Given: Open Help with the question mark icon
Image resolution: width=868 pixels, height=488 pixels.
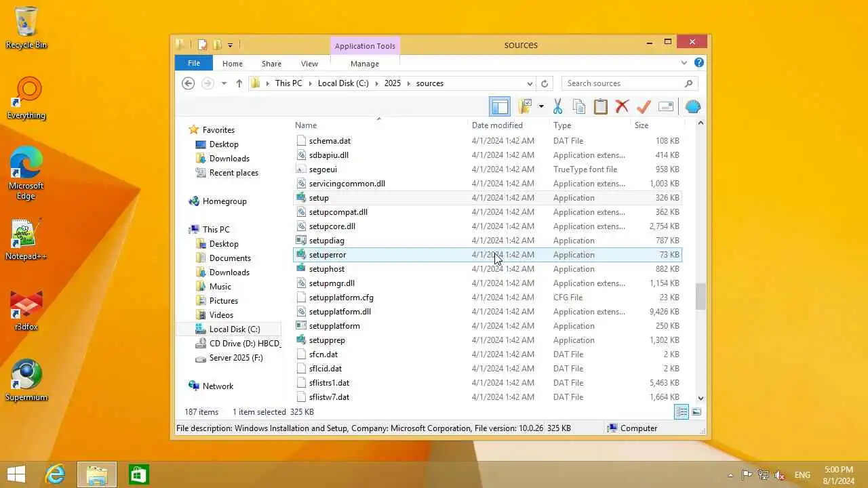Looking at the screenshot, I should [699, 63].
